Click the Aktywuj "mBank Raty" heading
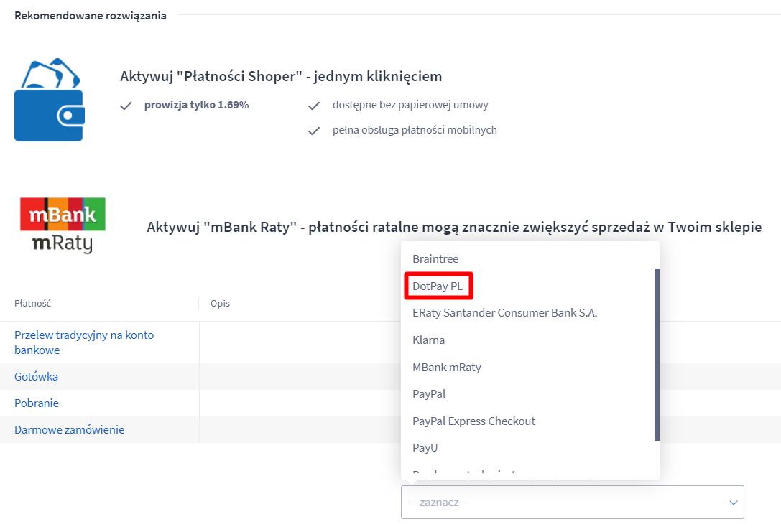The image size is (781, 532). point(454,228)
